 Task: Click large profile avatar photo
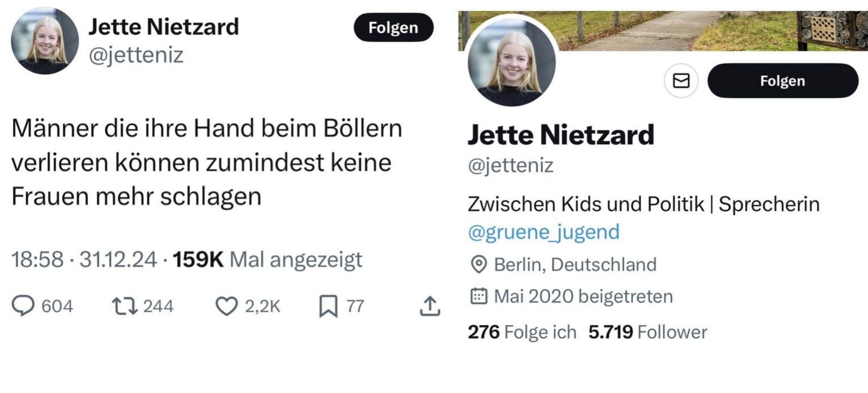pyautogui.click(x=512, y=61)
